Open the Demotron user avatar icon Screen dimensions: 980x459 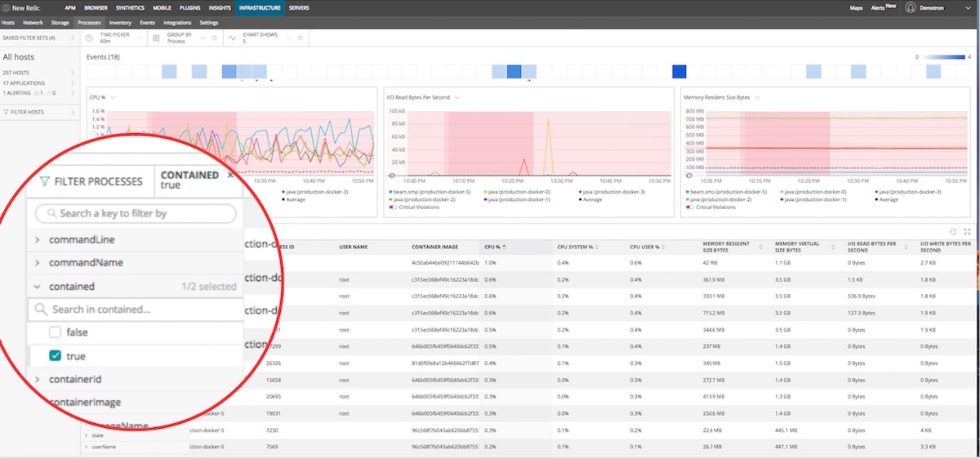pyautogui.click(x=911, y=7)
